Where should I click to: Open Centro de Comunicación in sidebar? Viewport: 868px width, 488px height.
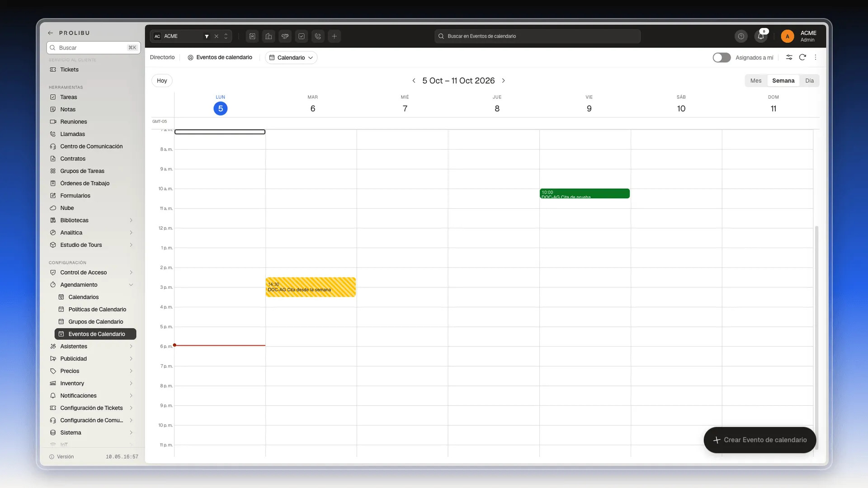[x=91, y=146]
